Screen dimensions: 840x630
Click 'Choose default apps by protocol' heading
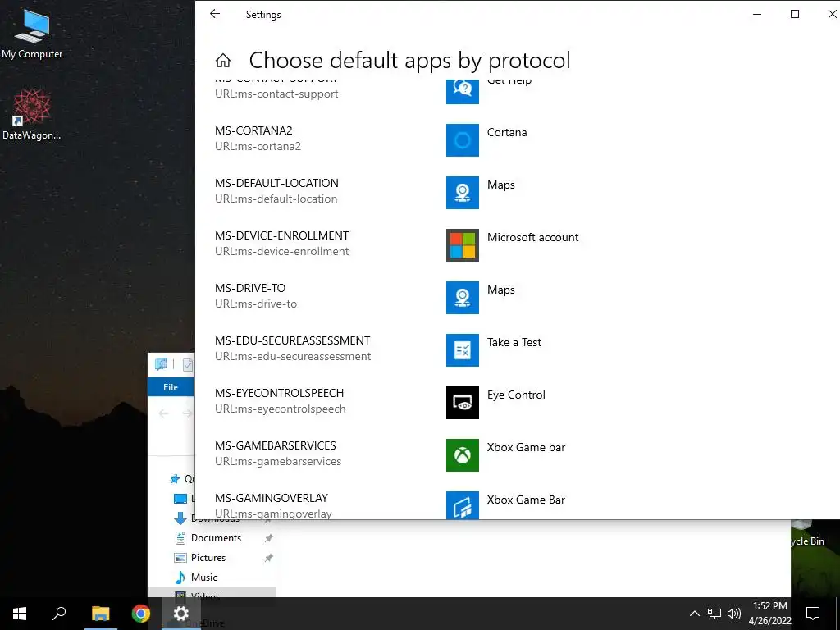coord(410,60)
